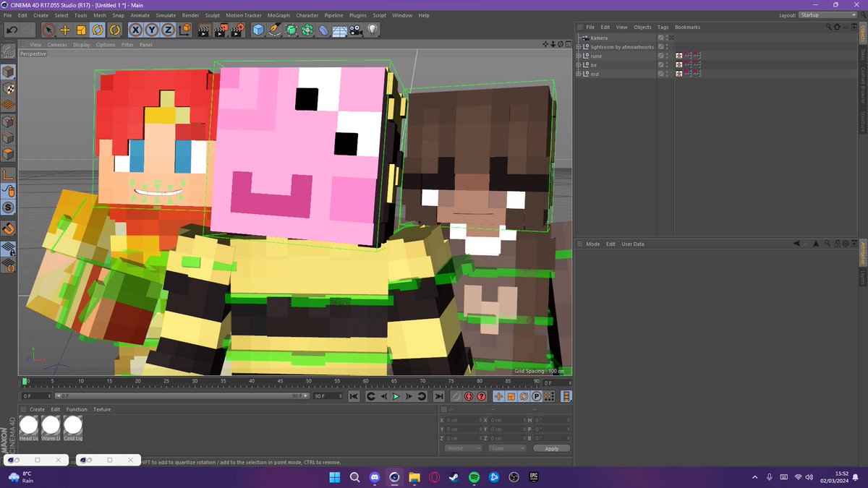Viewport: 868px width, 488px height.
Task: Activate the Scale tool in top toolbar
Action: (x=81, y=30)
